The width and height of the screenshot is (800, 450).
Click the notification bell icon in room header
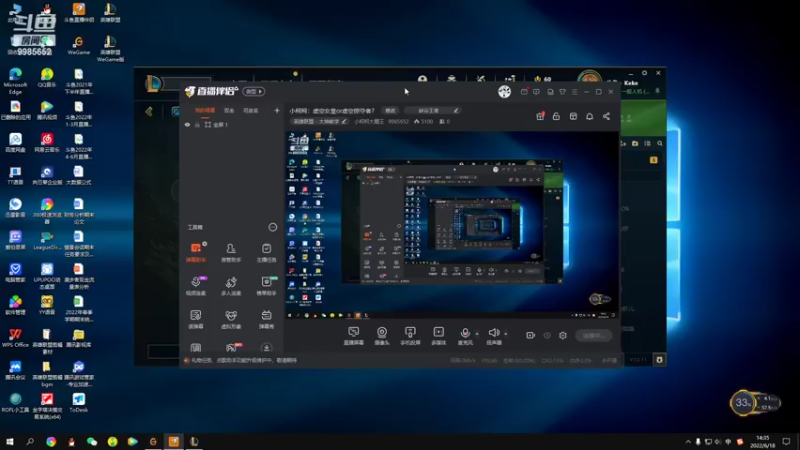[589, 116]
